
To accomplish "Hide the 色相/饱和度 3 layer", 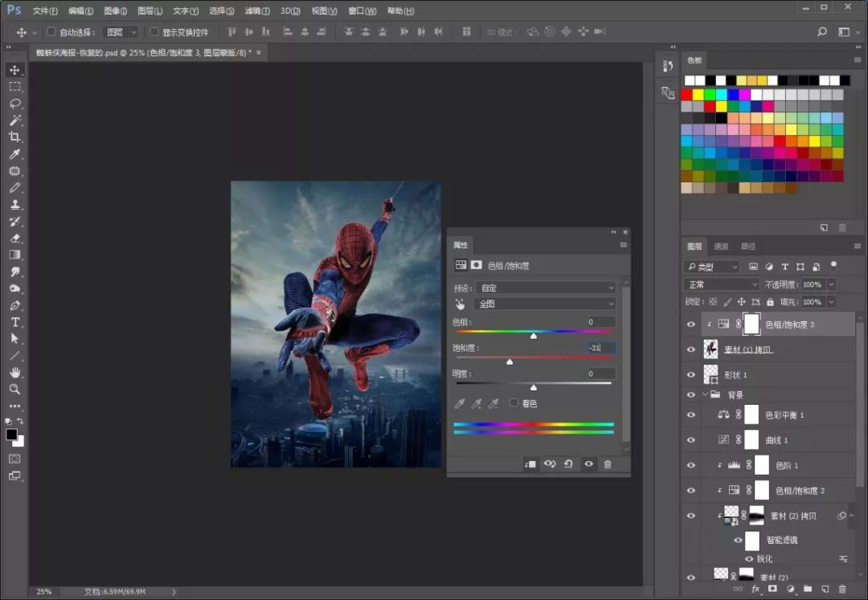I will click(691, 324).
